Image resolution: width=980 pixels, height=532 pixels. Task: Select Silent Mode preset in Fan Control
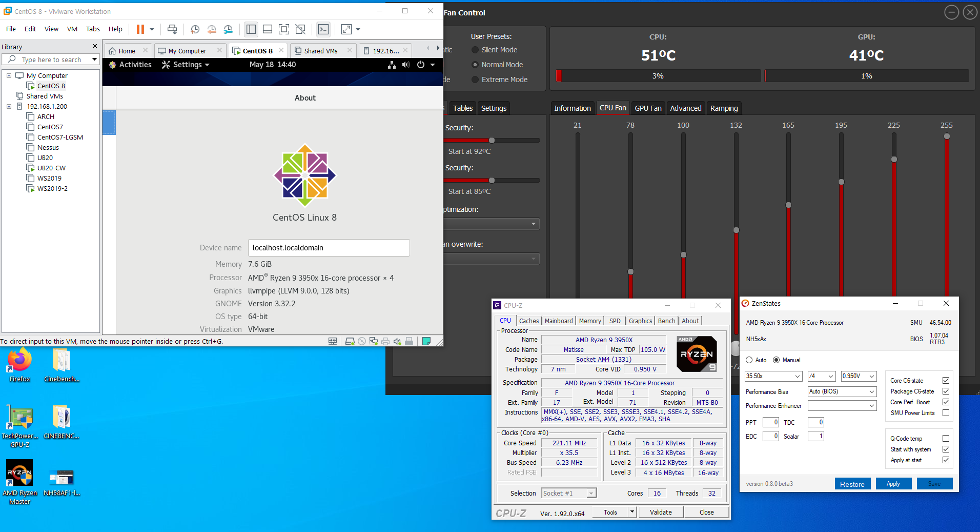pyautogui.click(x=475, y=50)
